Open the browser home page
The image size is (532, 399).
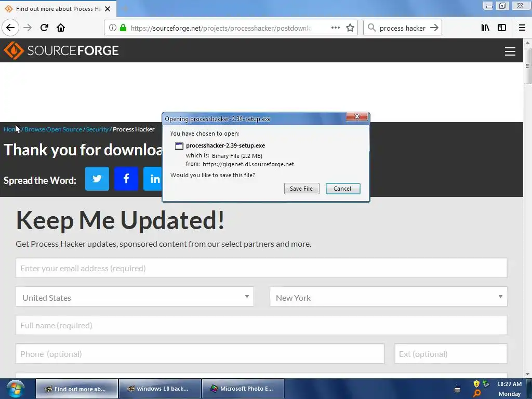(61, 28)
